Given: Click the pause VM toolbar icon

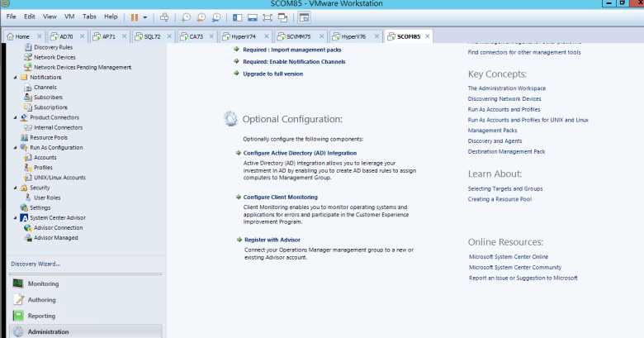Looking at the screenshot, I should (135, 17).
